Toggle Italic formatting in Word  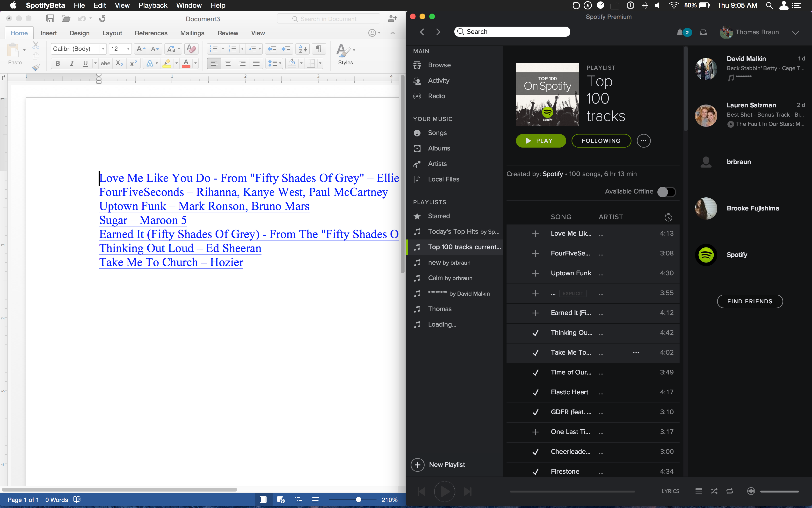(x=72, y=63)
